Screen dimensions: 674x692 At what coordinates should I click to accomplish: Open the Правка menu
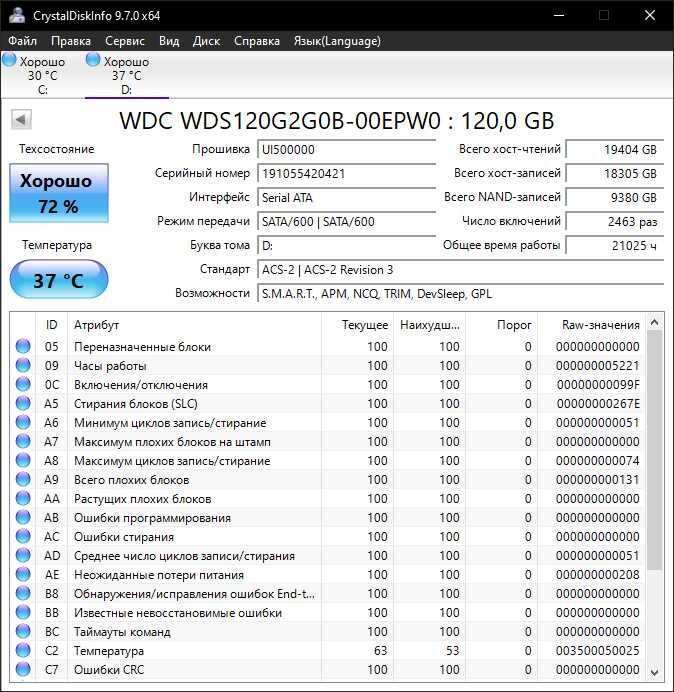71,41
